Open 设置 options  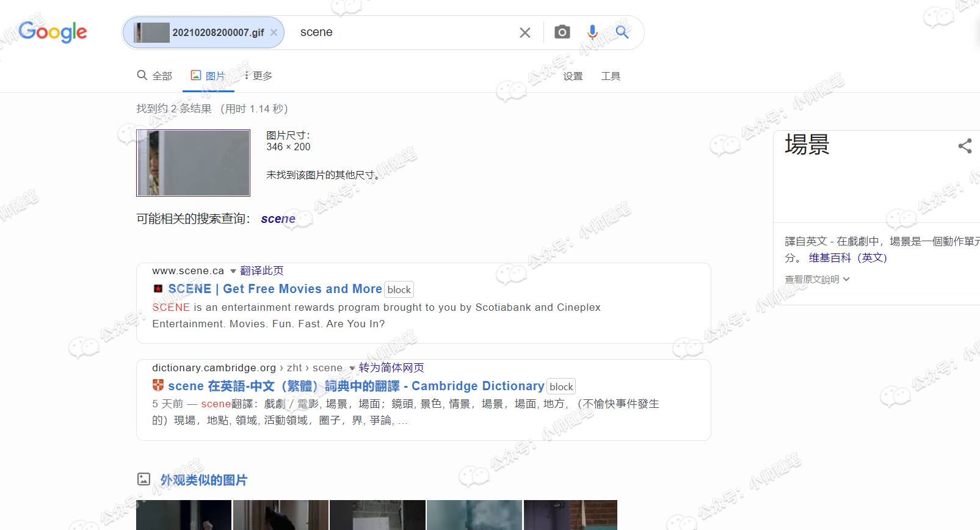point(573,76)
